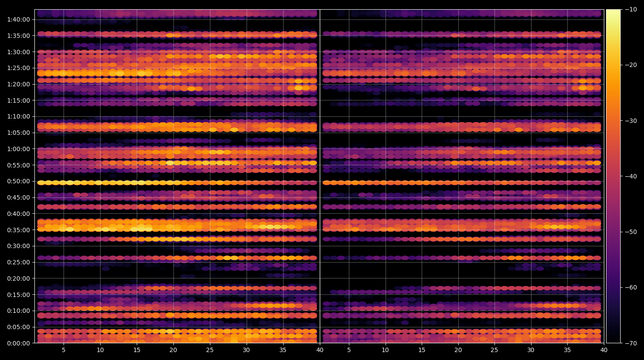Click the 0:25:00 time axis label
Image resolution: width=644 pixels, height=360 pixels.
(x=19, y=262)
